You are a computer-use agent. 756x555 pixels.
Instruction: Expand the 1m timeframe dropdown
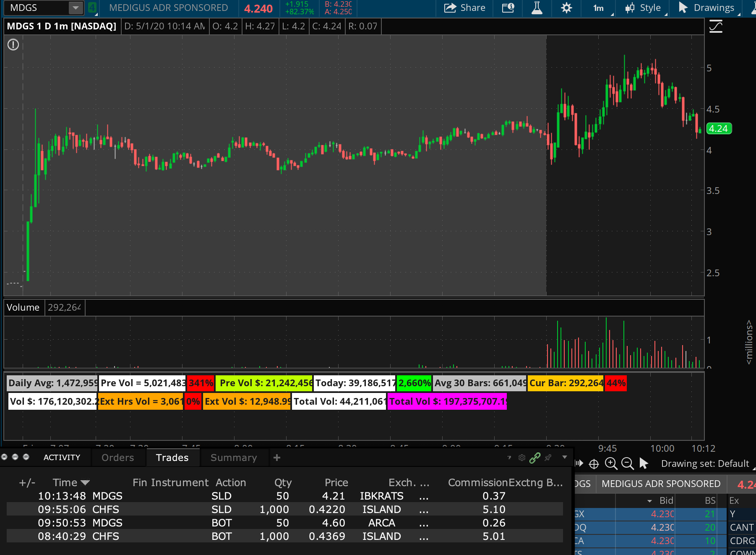[599, 8]
